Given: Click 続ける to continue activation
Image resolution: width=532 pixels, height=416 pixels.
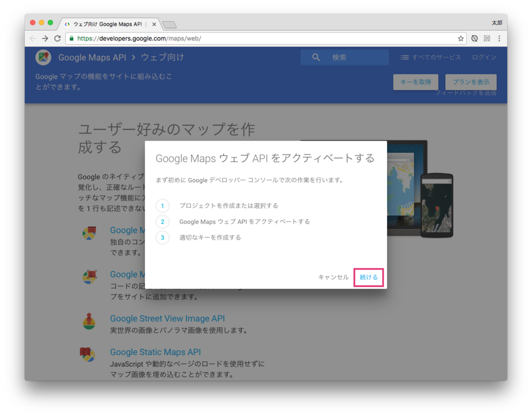Looking at the screenshot, I should (368, 277).
